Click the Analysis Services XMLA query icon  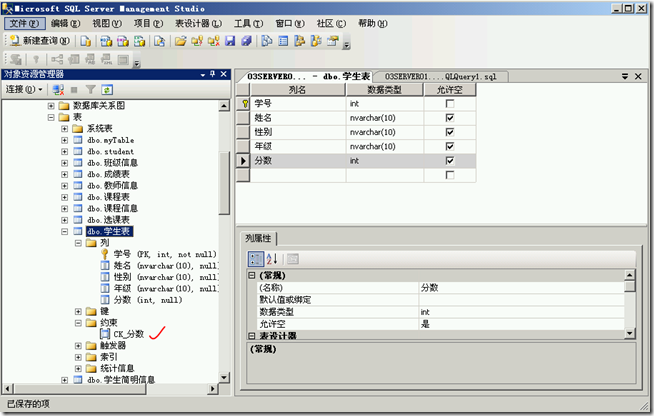[140, 41]
